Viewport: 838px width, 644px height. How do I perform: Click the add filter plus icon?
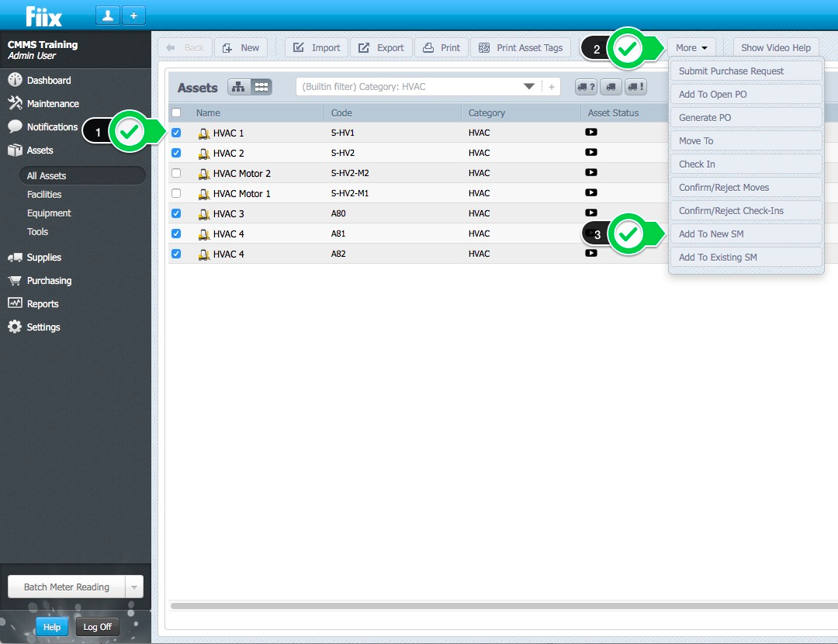click(552, 87)
